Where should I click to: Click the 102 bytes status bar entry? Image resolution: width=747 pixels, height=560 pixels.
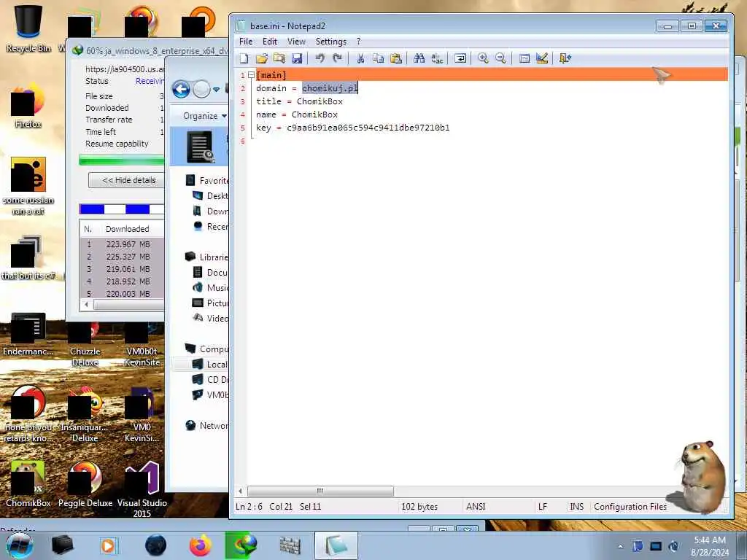point(419,507)
